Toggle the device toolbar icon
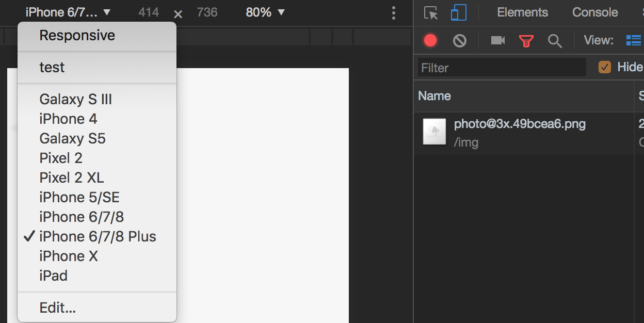Screen dimensions: 644x323 click(x=458, y=13)
